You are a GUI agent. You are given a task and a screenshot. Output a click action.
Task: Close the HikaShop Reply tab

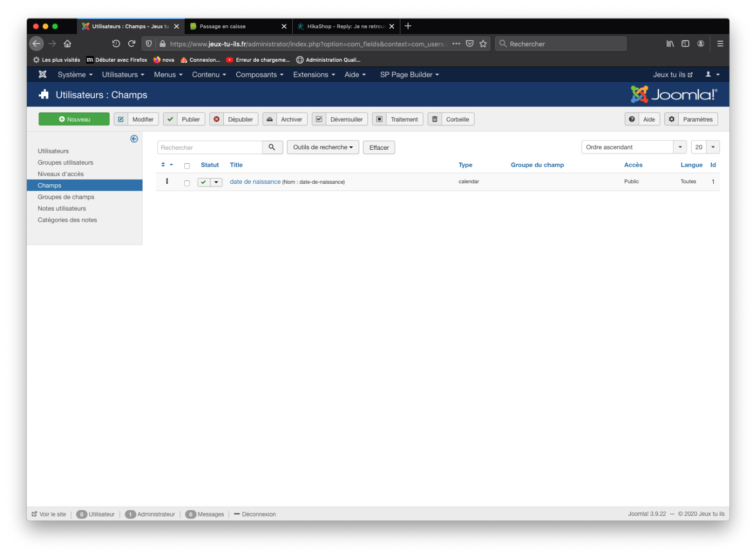pos(392,26)
